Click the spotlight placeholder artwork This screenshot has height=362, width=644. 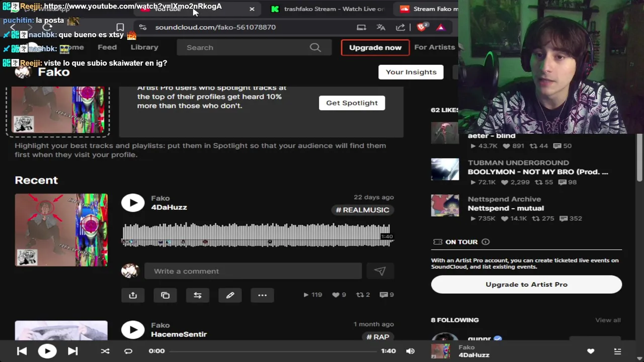58,111
